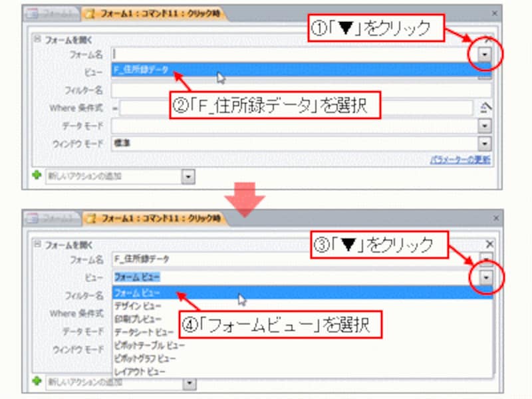Expand the ウィンドウ モード dropdown showing 標準
The height and width of the screenshot is (399, 532).
pos(485,144)
